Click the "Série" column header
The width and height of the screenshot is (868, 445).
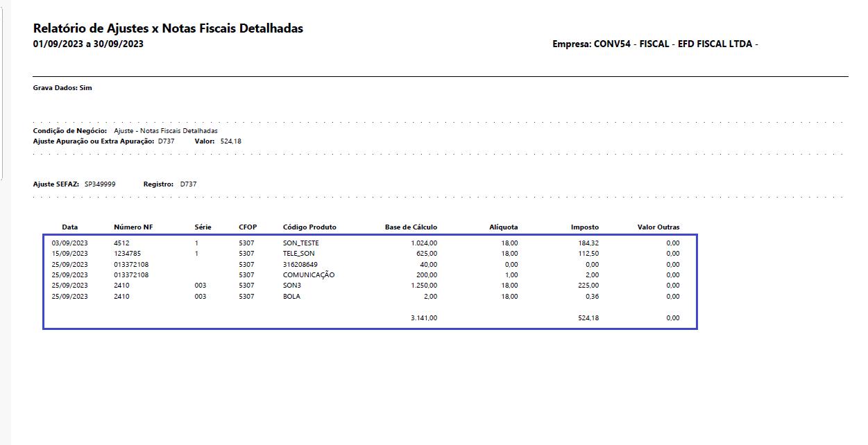(x=203, y=227)
